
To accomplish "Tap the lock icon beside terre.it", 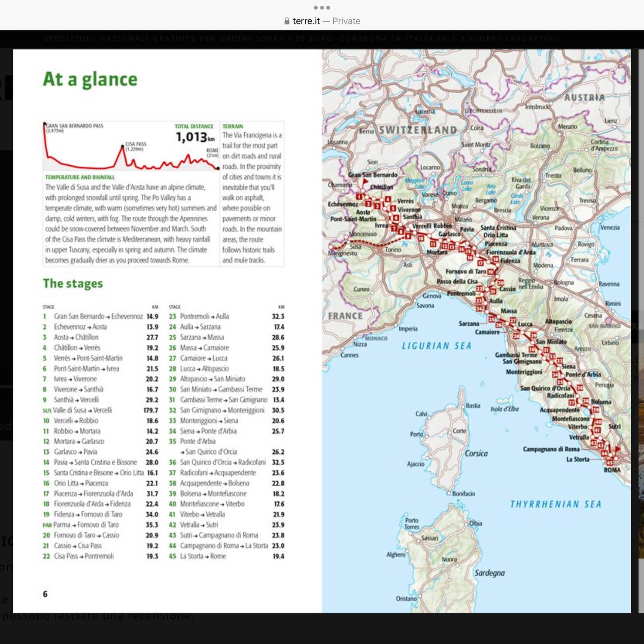I will [x=287, y=21].
